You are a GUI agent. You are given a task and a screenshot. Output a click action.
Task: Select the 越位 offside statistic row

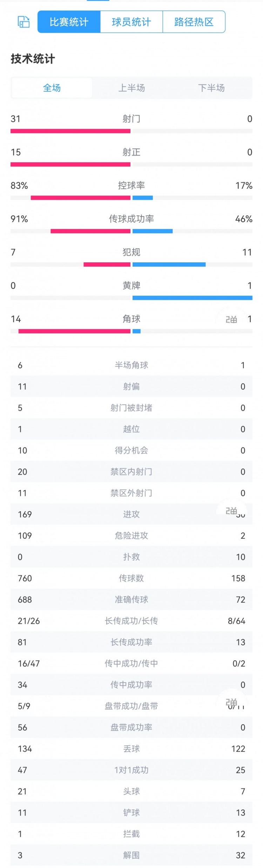click(x=131, y=429)
